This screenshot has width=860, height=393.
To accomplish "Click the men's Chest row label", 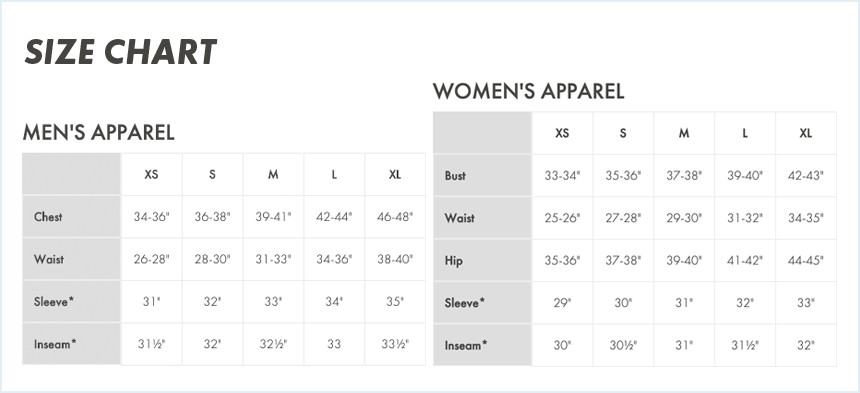I will pyautogui.click(x=48, y=217).
